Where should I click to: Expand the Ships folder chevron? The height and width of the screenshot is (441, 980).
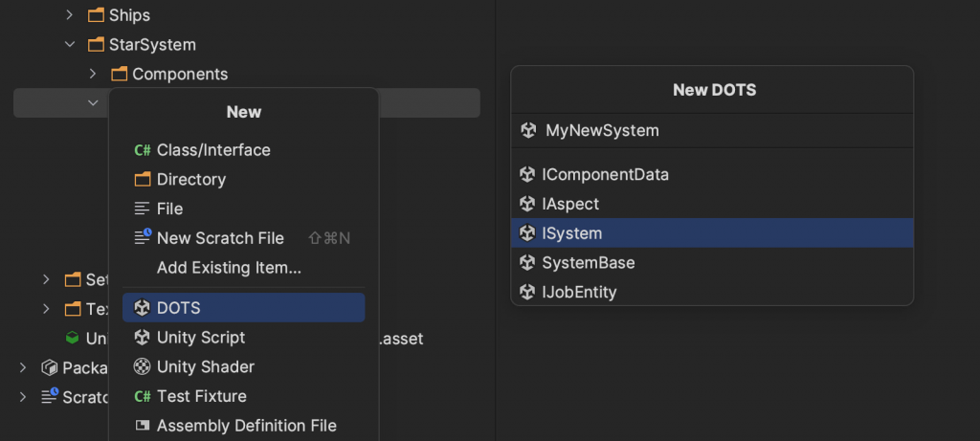[x=69, y=15]
